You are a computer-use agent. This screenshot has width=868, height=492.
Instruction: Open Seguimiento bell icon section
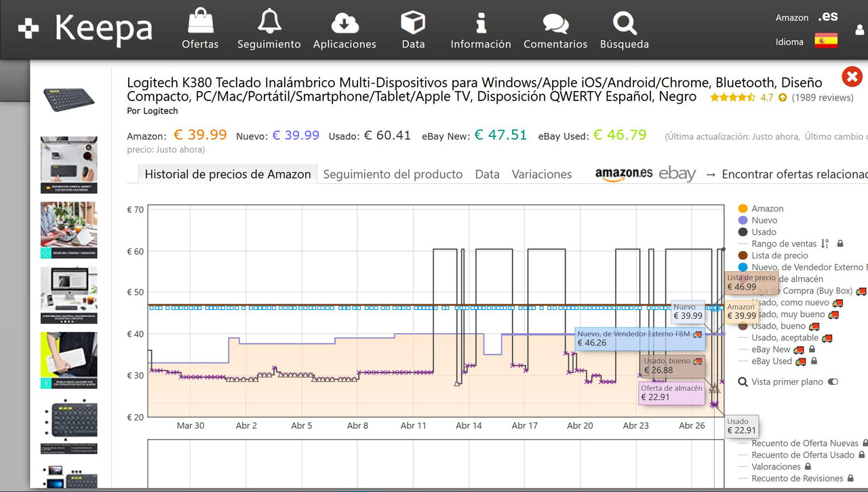(269, 29)
